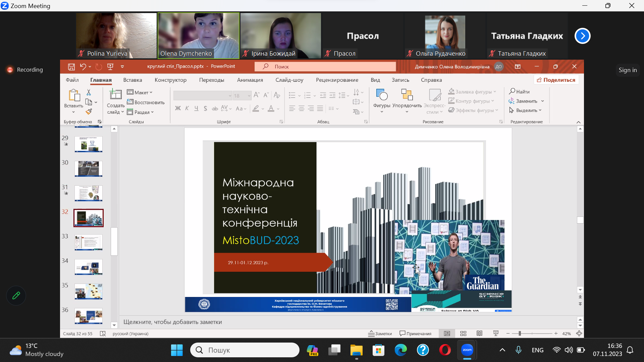
Task: Toggle bold Ж formatting
Action: coord(178,108)
